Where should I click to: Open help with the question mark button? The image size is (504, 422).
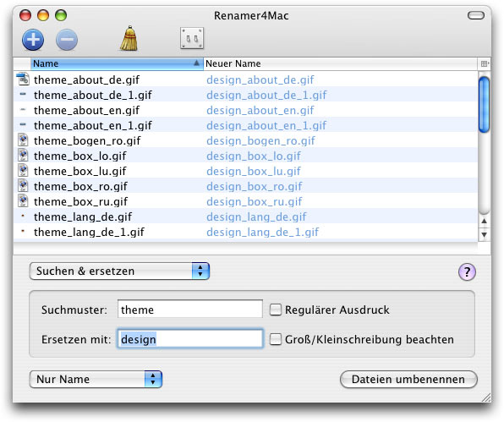467,272
